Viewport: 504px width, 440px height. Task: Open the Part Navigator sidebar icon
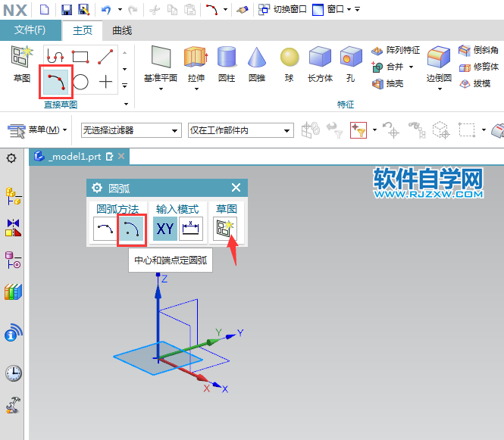click(13, 261)
